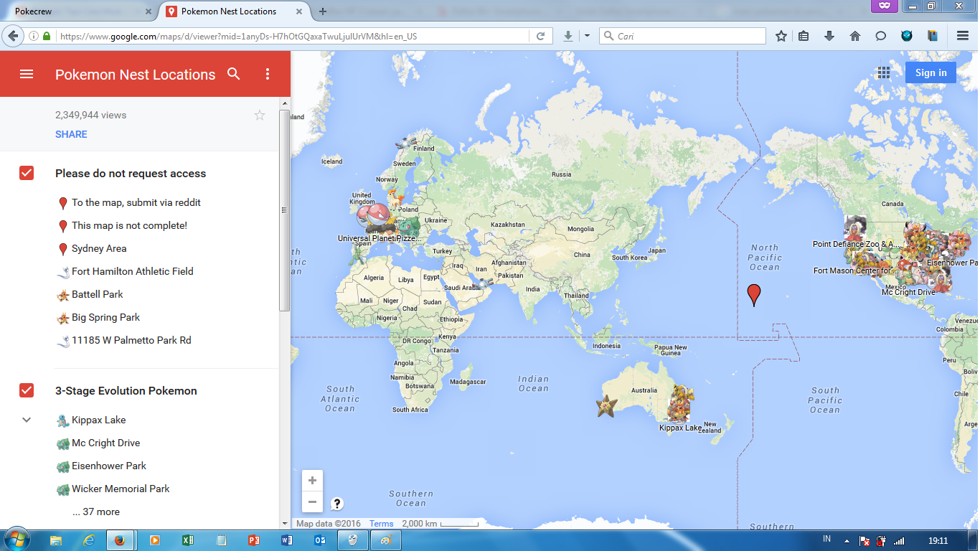Click the Pokemon marker above Kippax Lake label

[680, 403]
